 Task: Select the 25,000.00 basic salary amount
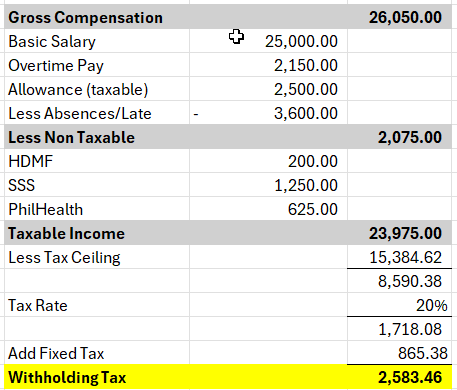click(x=268, y=41)
